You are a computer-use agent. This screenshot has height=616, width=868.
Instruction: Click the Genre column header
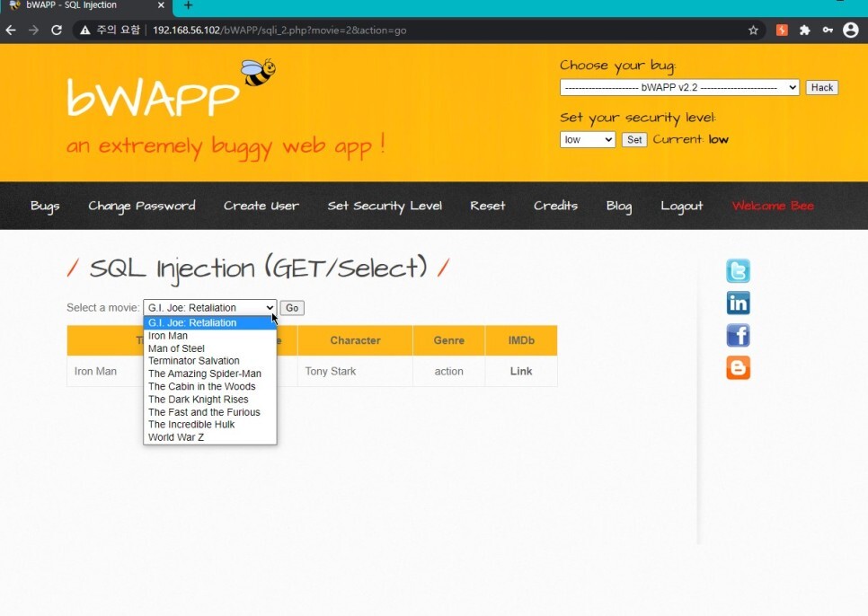pos(449,340)
